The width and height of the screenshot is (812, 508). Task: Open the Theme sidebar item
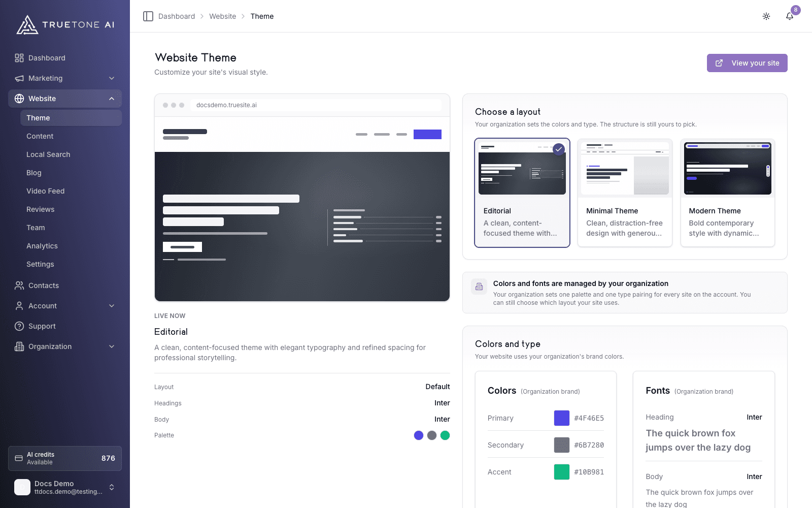point(71,118)
